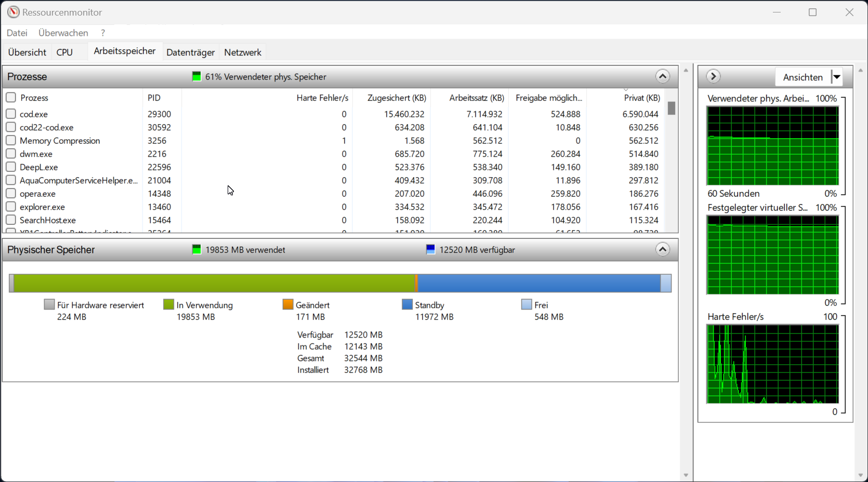Select the DeepL.exe checkbox
This screenshot has width=868, height=482.
(x=11, y=167)
